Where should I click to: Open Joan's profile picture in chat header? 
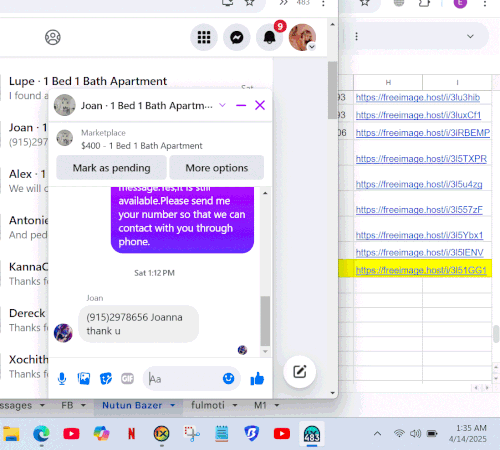tap(65, 105)
